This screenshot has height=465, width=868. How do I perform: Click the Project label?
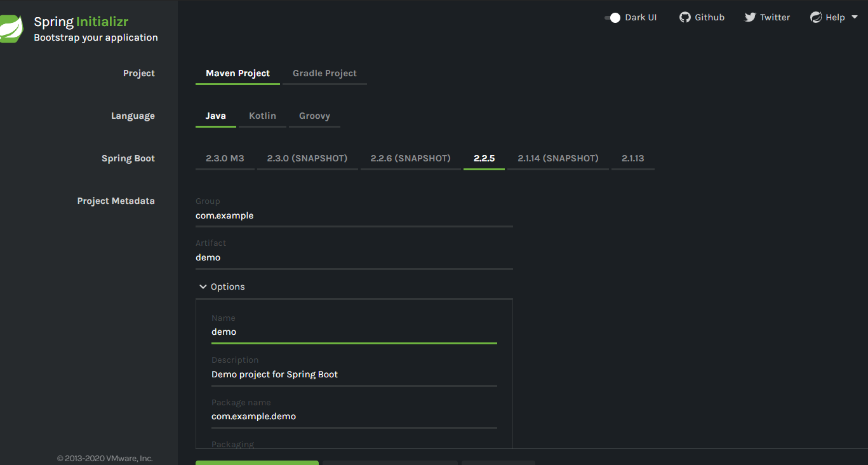click(139, 74)
